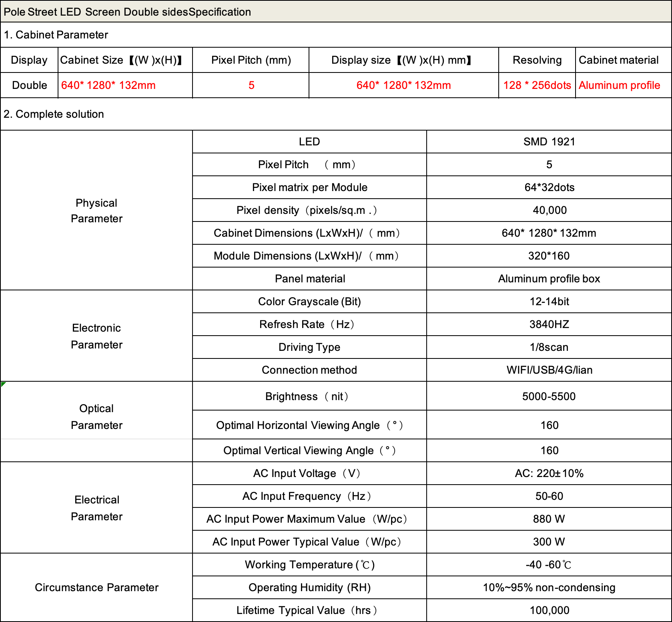Select the '880 W' maximum power cell
This screenshot has height=622, width=672.
click(x=549, y=519)
